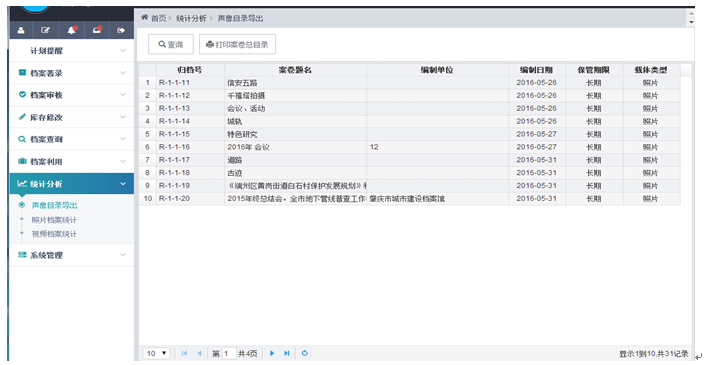The image size is (705, 365).
Task: Sort by 编制单位 column header
Action: [437, 70]
